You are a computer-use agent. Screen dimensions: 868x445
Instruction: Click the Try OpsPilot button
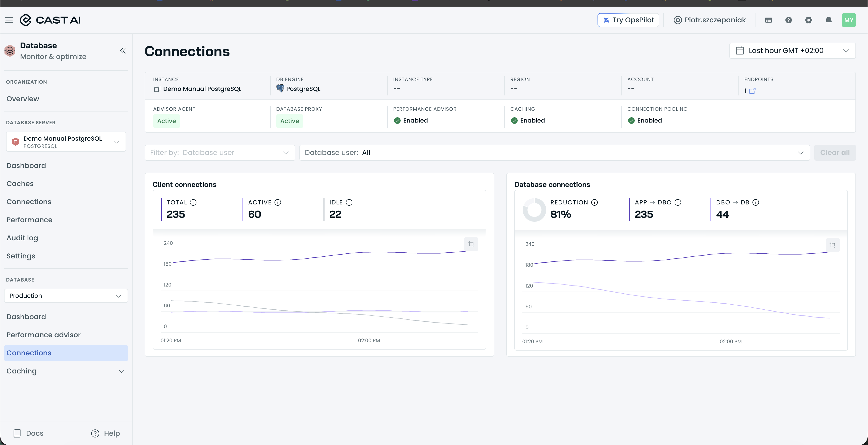click(x=628, y=20)
